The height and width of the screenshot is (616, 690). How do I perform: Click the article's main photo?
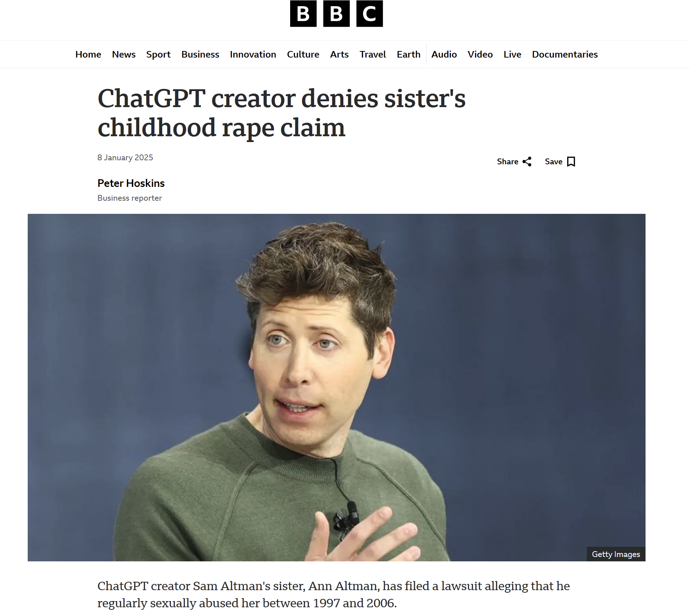pyautogui.click(x=336, y=387)
